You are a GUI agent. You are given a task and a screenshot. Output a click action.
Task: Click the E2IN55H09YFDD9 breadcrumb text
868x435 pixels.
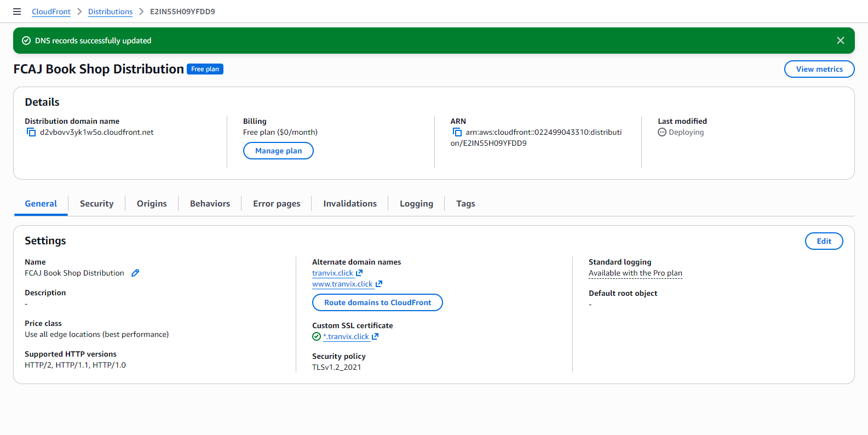(x=182, y=12)
